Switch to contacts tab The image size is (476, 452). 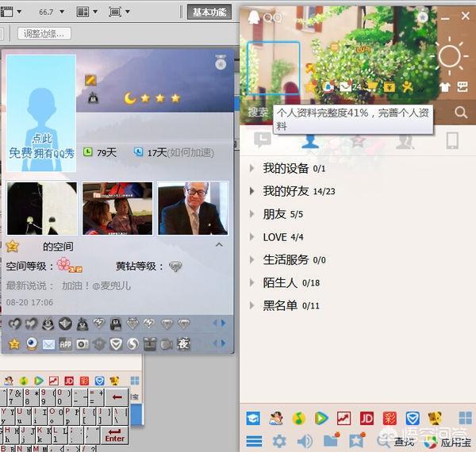pos(310,141)
